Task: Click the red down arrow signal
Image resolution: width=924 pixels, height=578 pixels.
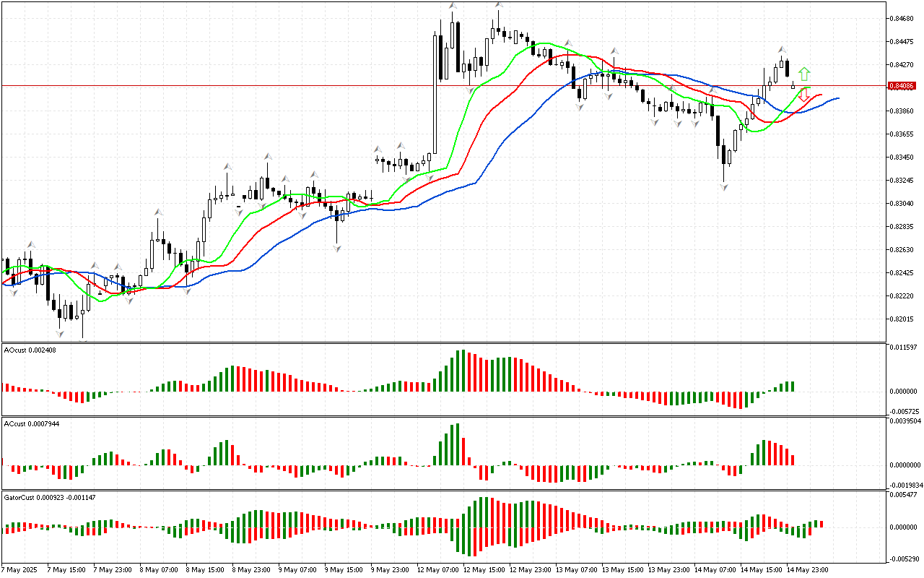Action: point(803,95)
